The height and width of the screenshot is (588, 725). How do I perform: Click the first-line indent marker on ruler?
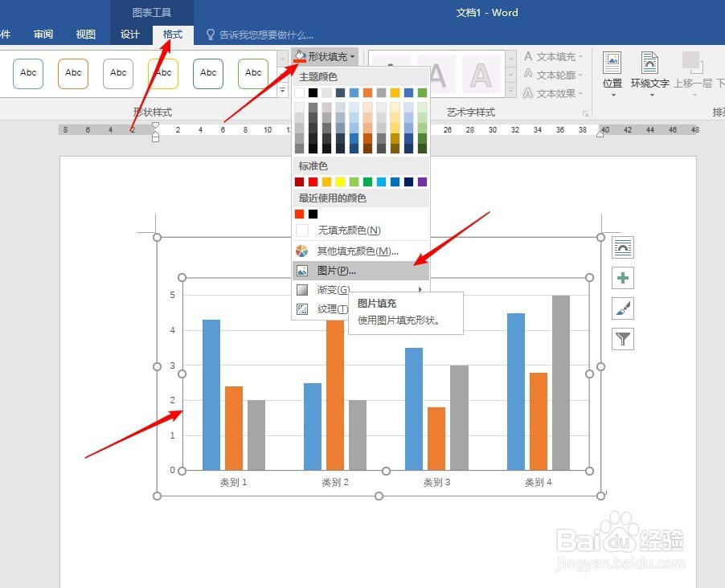click(x=155, y=125)
